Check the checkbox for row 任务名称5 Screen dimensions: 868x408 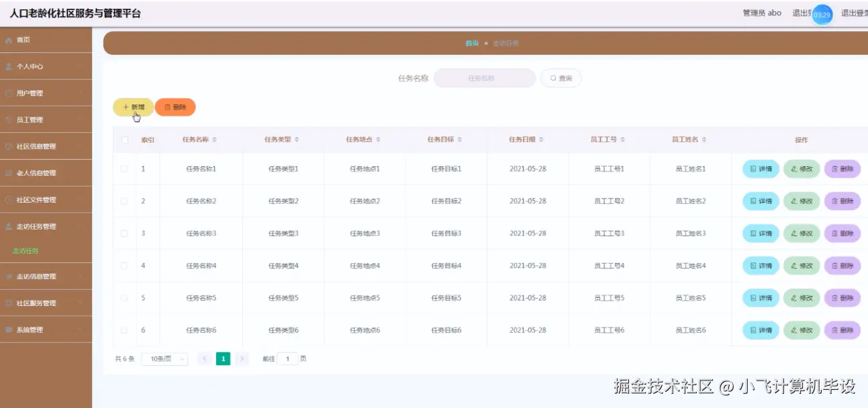pos(124,298)
